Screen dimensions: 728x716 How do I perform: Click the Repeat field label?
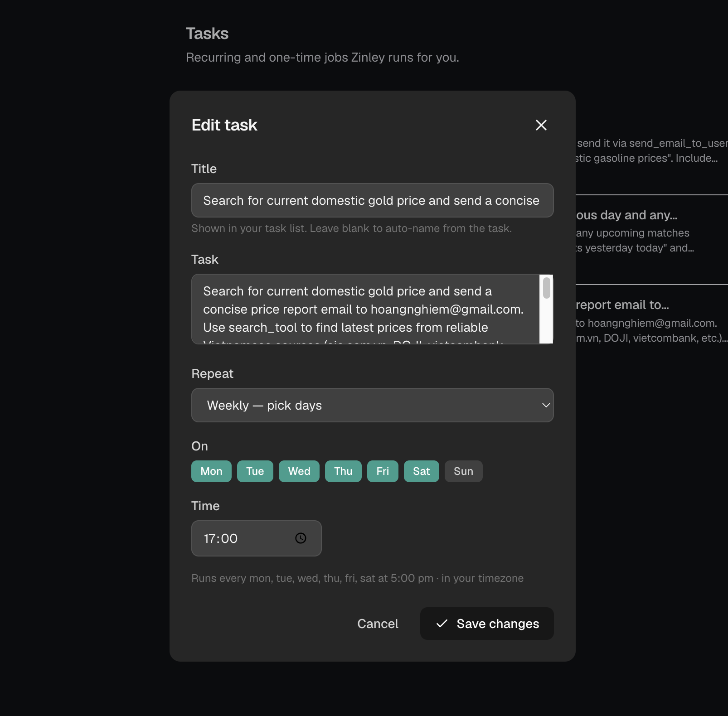(212, 373)
